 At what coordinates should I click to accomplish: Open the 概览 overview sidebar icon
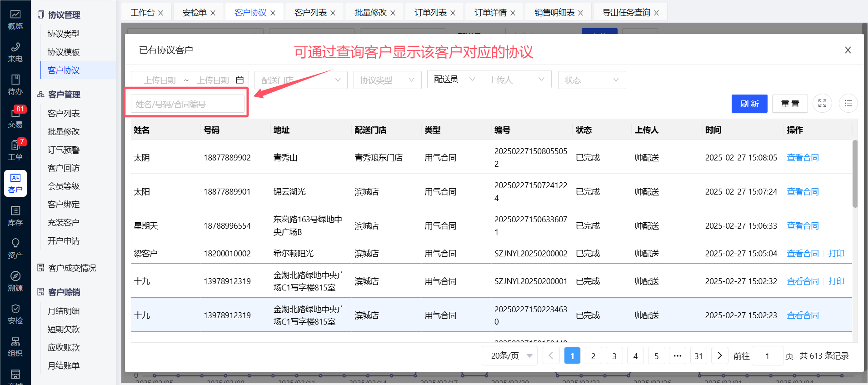click(15, 20)
